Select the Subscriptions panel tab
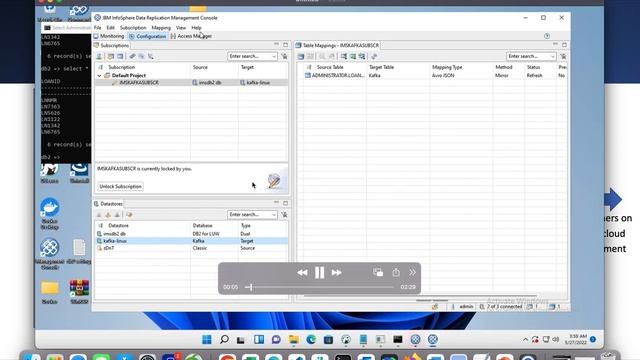Image resolution: width=640 pixels, height=360 pixels. coord(111,45)
